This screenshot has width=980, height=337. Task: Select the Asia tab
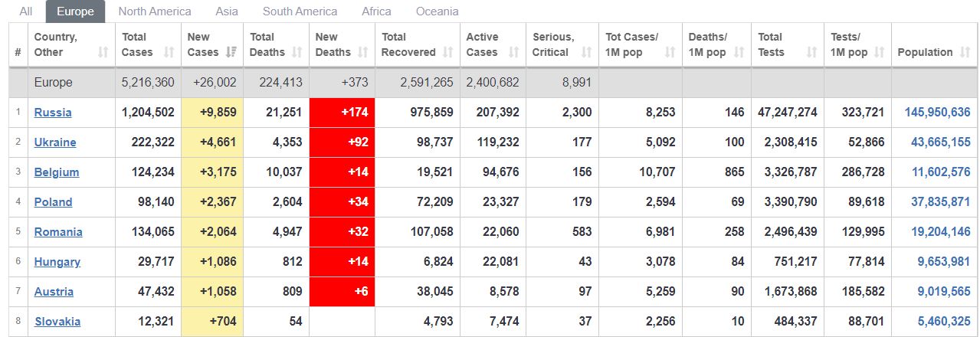coord(227,11)
